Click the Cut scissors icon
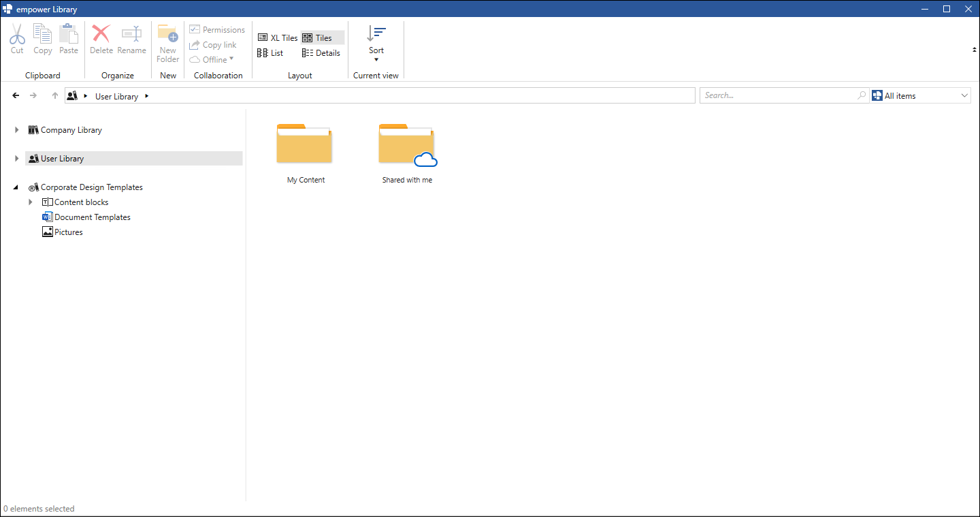Screen dimensions: 980x517 coord(17,33)
